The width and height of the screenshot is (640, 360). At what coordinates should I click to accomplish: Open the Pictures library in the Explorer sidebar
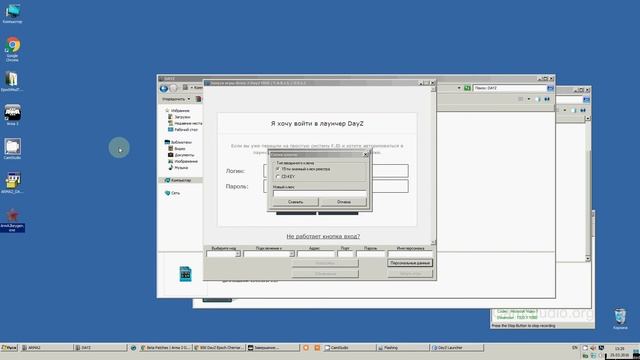pos(183,161)
